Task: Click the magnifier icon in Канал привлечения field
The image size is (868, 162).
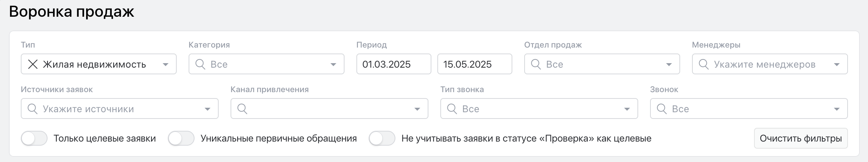Action: [x=242, y=109]
